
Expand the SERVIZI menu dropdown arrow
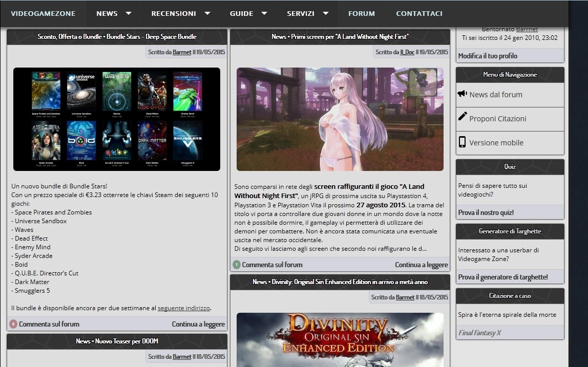tap(326, 13)
